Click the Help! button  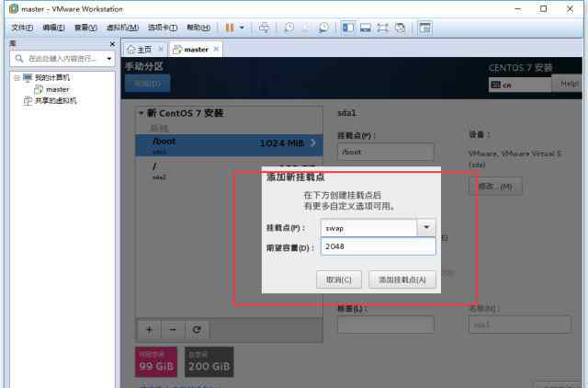(x=568, y=84)
